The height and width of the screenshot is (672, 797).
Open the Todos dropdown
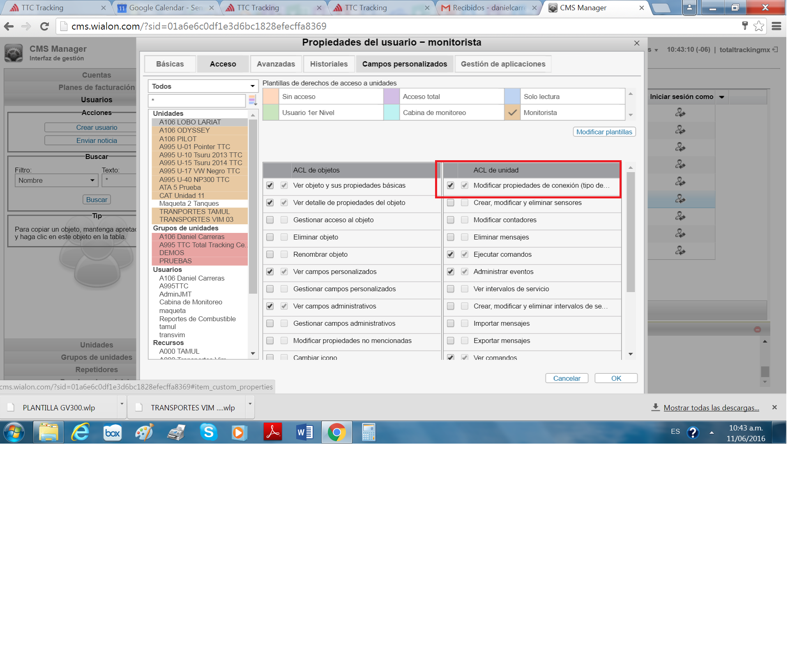[x=203, y=86]
